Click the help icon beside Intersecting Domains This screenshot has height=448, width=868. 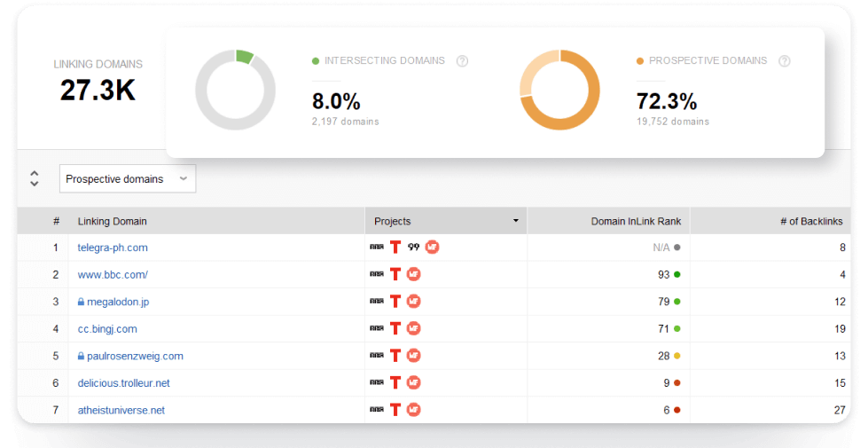(x=462, y=61)
